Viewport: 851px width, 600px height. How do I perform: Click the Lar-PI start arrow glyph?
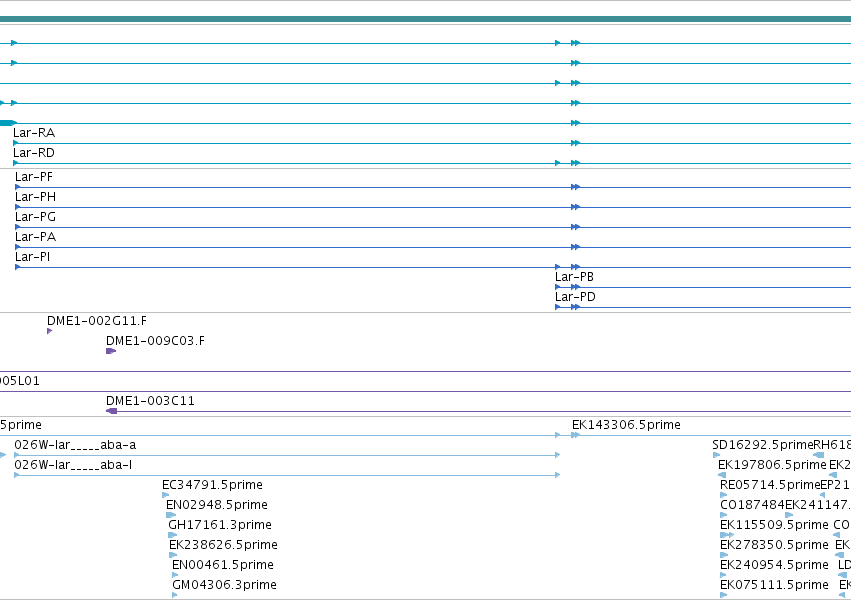[x=17, y=267]
